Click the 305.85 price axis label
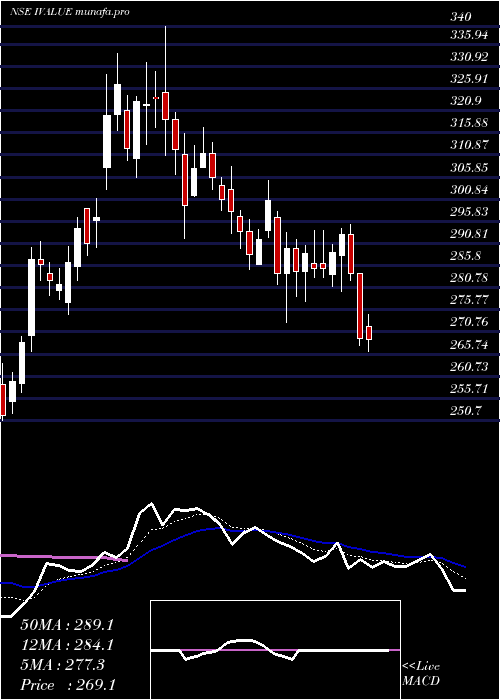 tap(469, 168)
